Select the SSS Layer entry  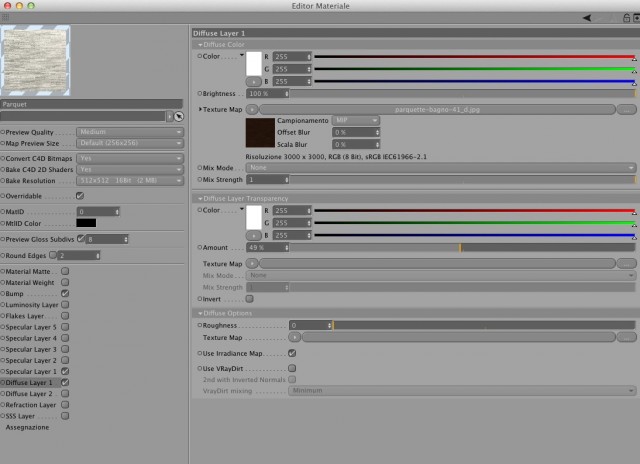click(x=20, y=416)
